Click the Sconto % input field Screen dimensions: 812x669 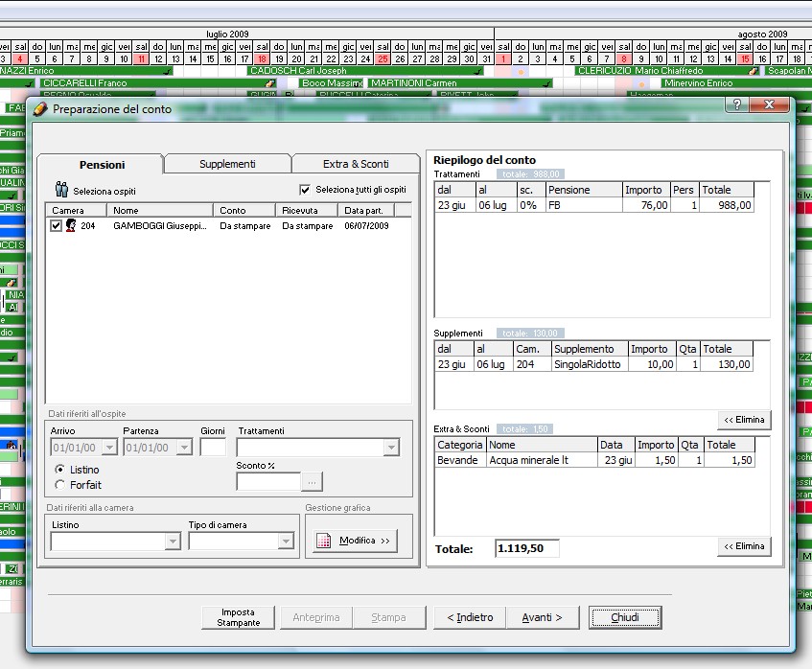pos(268,481)
